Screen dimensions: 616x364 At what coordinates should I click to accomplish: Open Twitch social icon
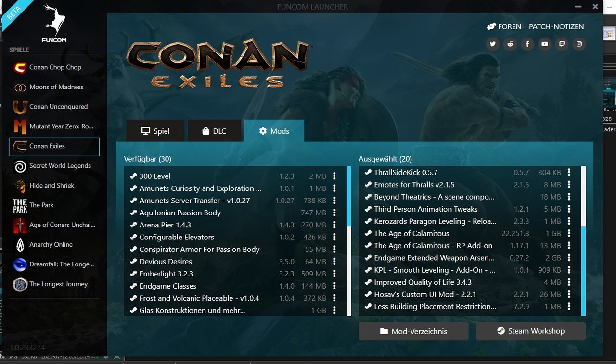click(562, 44)
